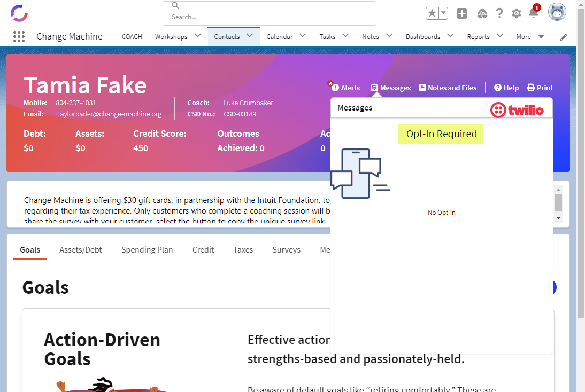Open Notes and Files
This screenshot has height=392, width=585.
[x=448, y=88]
